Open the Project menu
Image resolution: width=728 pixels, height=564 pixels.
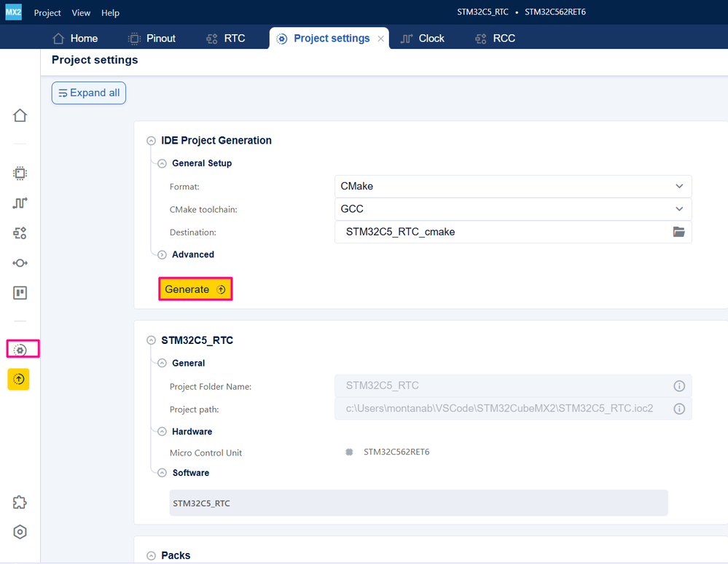click(47, 13)
